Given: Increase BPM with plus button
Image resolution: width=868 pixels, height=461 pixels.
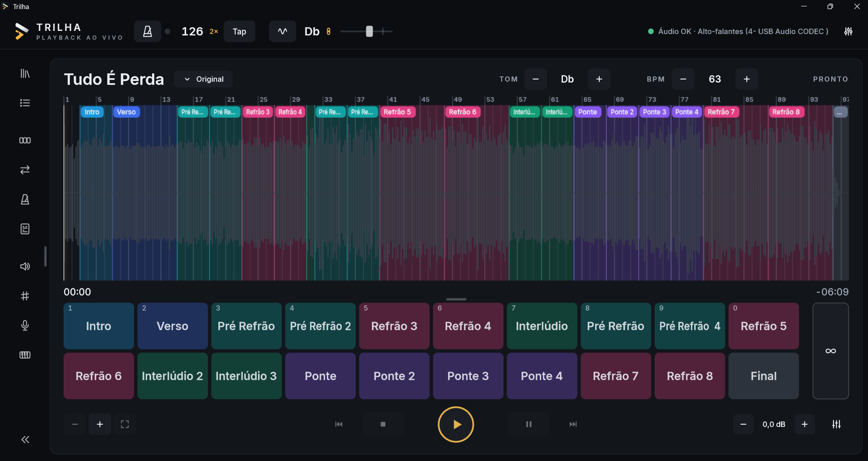Looking at the screenshot, I should (x=747, y=79).
